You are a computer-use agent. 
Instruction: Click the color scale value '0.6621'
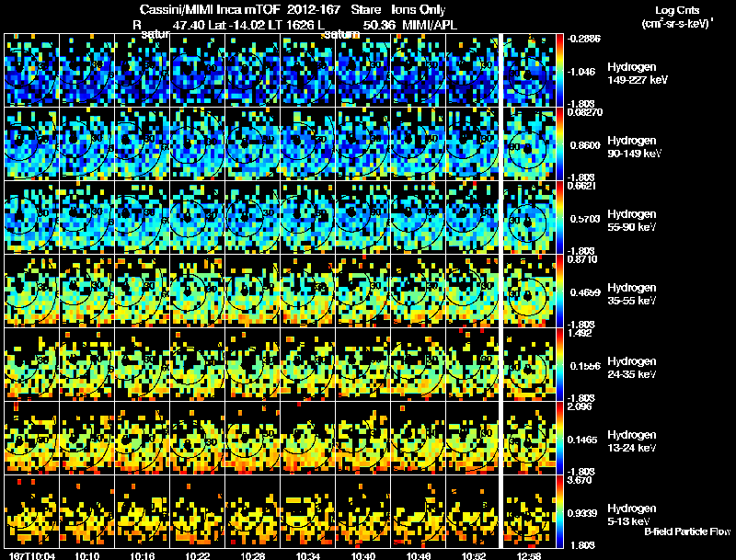(581, 186)
